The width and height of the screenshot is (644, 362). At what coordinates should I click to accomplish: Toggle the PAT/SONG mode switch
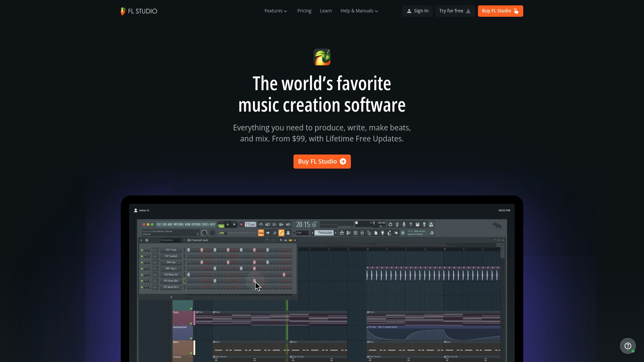[x=221, y=224]
